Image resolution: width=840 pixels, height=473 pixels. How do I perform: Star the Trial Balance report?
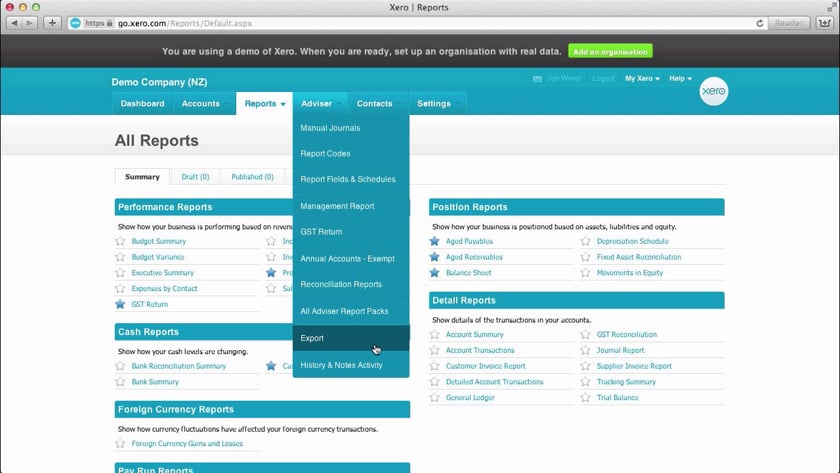coord(586,397)
